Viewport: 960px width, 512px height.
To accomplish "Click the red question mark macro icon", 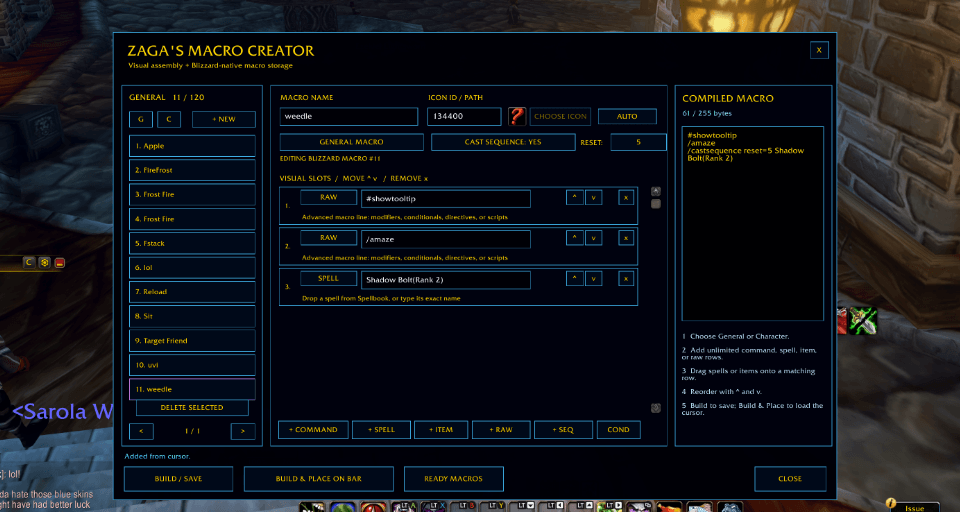I will (x=517, y=116).
